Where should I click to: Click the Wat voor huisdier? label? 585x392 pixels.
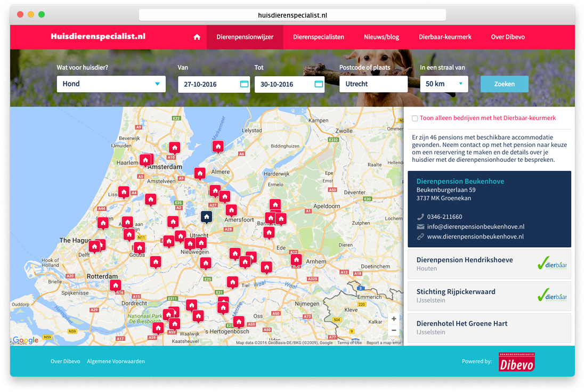click(83, 68)
